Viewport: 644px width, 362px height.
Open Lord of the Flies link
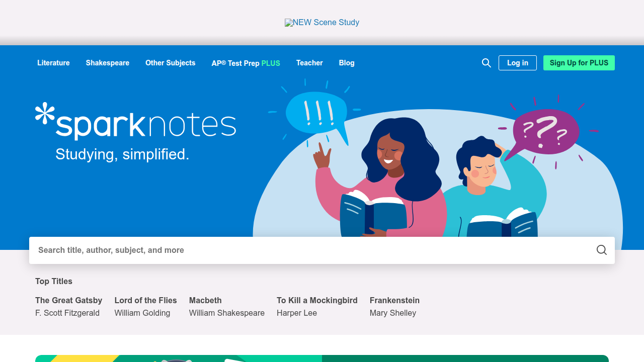click(146, 300)
